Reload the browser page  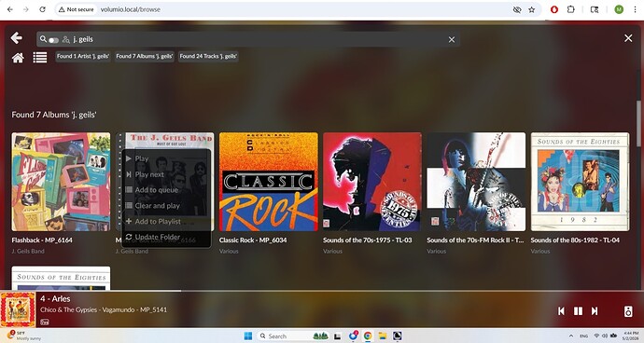coord(42,9)
